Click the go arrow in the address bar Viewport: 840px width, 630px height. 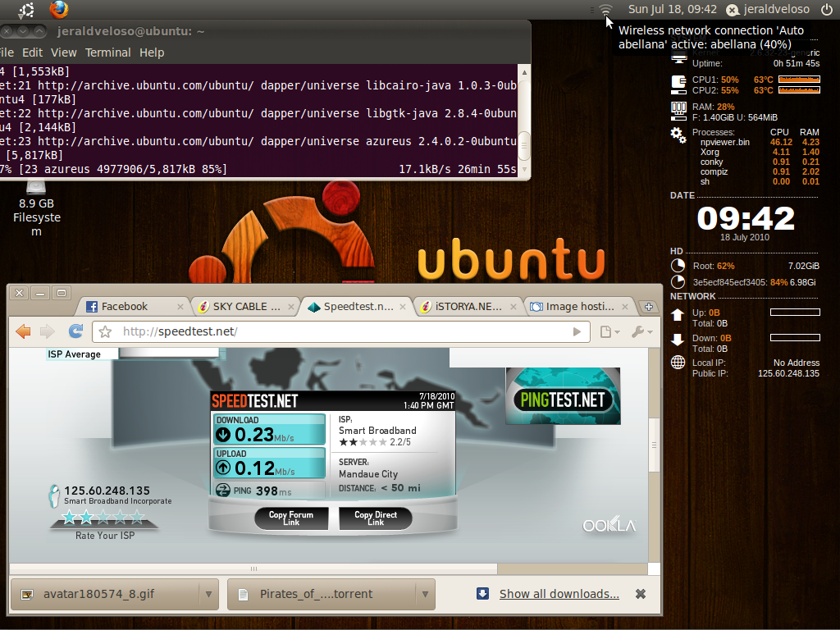(x=577, y=332)
